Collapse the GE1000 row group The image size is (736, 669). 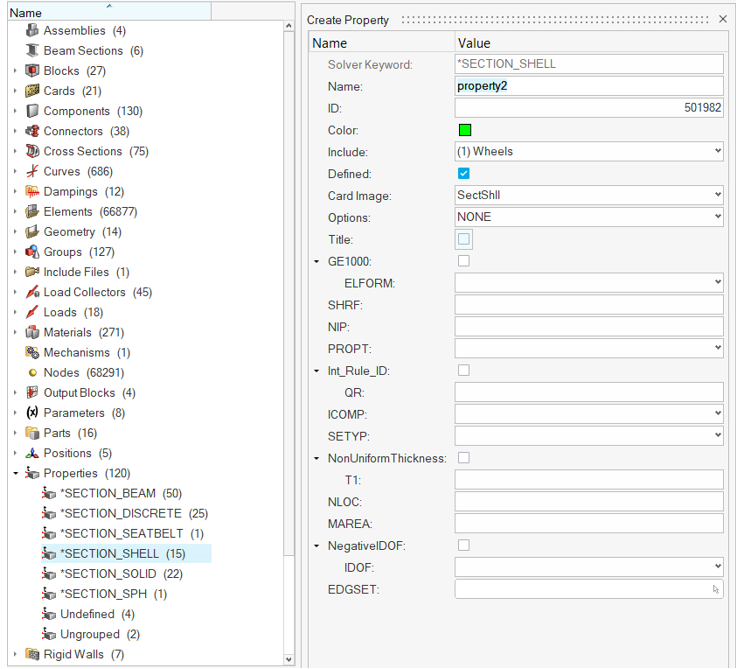[316, 261]
